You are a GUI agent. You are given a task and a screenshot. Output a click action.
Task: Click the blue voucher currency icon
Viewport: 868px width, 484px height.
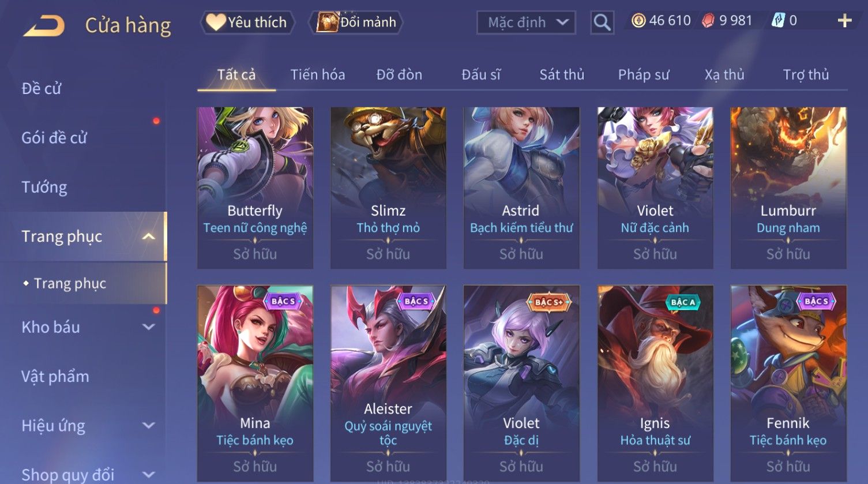click(x=778, y=21)
